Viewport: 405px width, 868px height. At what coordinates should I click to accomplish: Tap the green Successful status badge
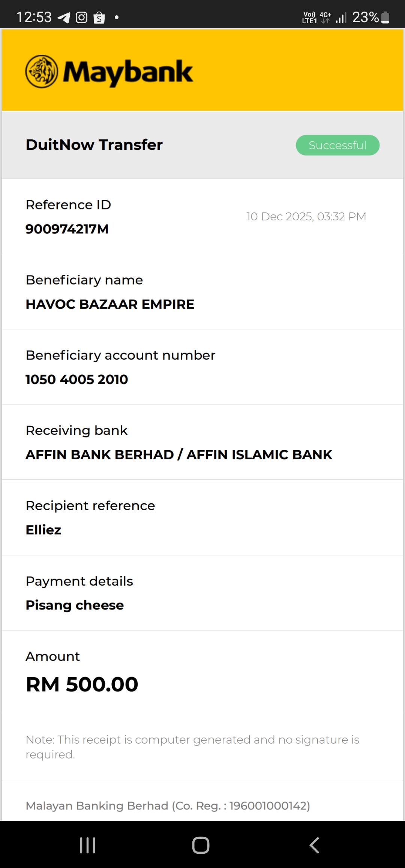(x=337, y=145)
